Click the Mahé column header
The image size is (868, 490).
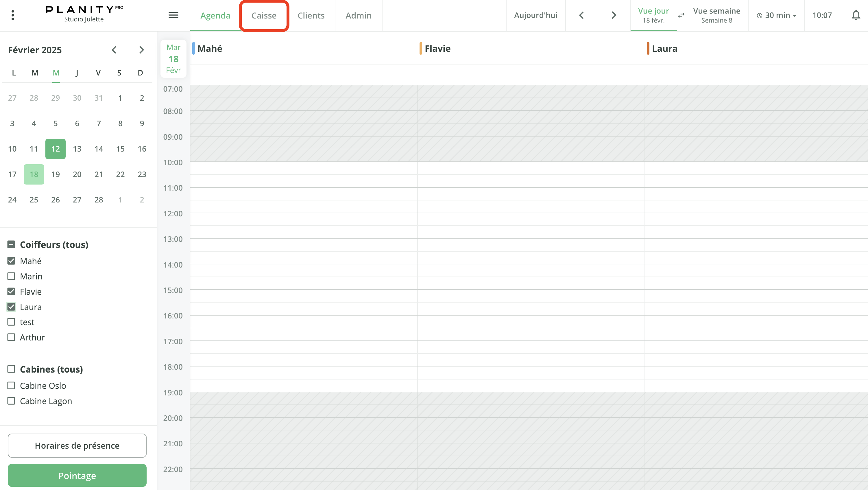click(210, 49)
